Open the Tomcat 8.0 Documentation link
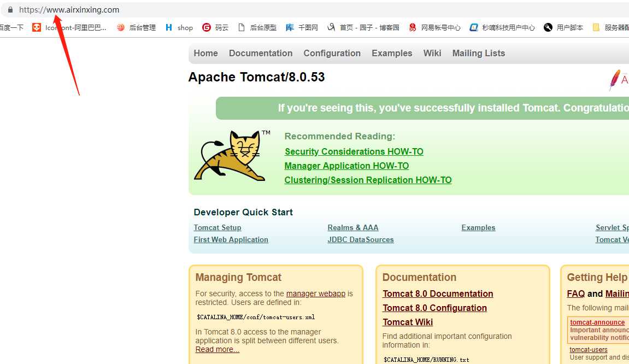The image size is (629, 364). 438,293
